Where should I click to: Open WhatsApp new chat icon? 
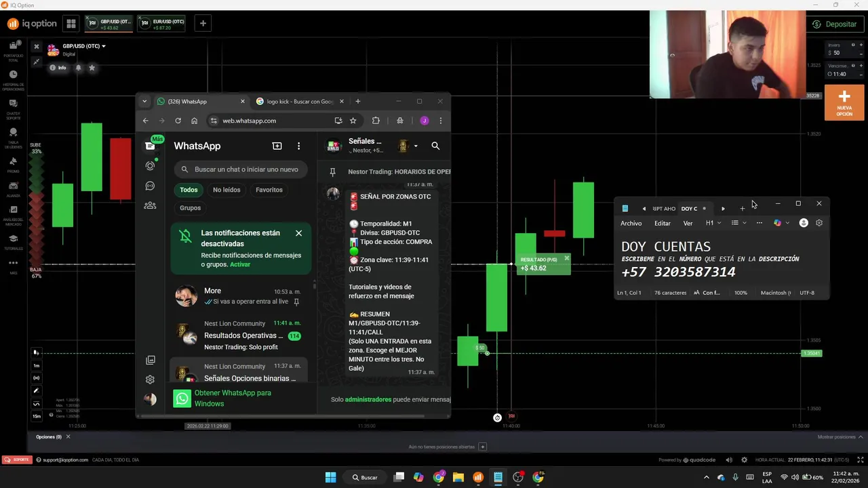[277, 146]
